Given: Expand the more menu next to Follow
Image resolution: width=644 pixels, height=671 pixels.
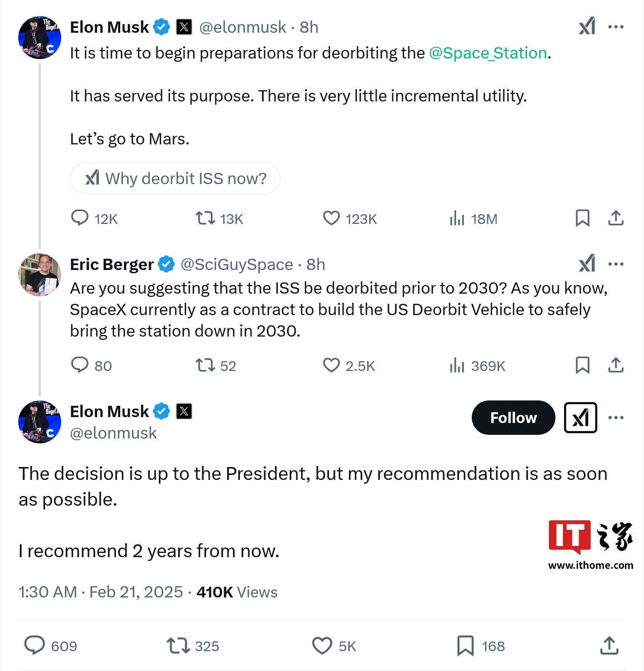Looking at the screenshot, I should pyautogui.click(x=616, y=418).
